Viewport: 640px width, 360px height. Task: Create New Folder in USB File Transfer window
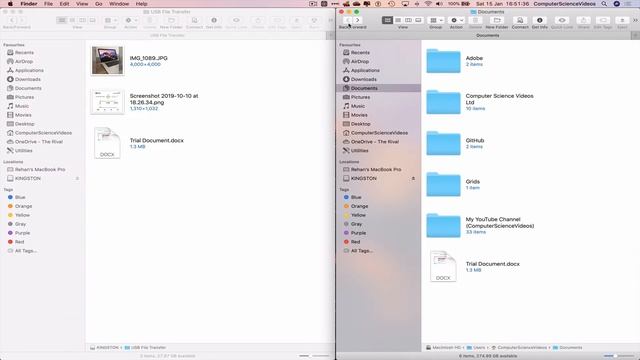[171, 20]
